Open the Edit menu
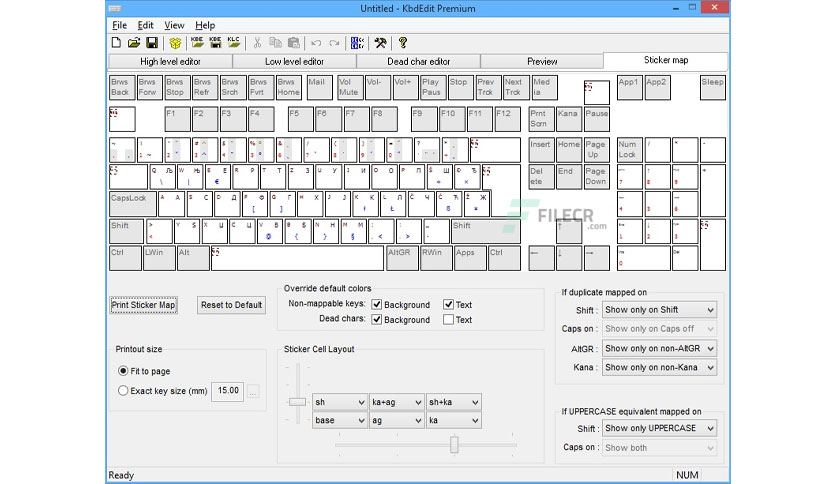This screenshot has height=484, width=836. (145, 25)
